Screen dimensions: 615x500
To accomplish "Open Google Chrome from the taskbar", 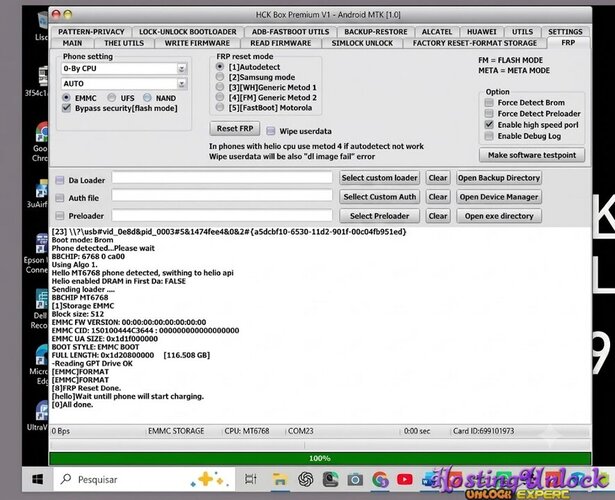I will (x=380, y=479).
